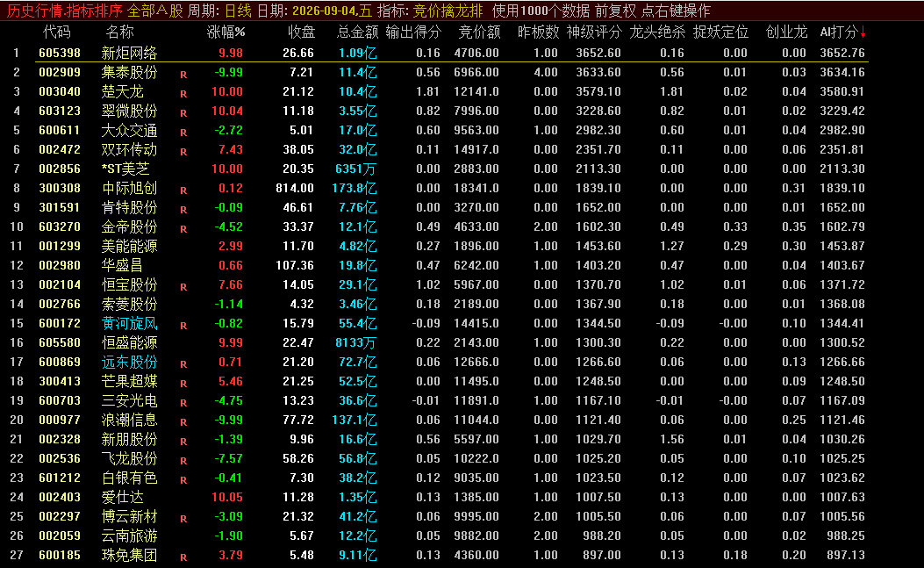Click the red R marker beside 珠免集团

(183, 557)
